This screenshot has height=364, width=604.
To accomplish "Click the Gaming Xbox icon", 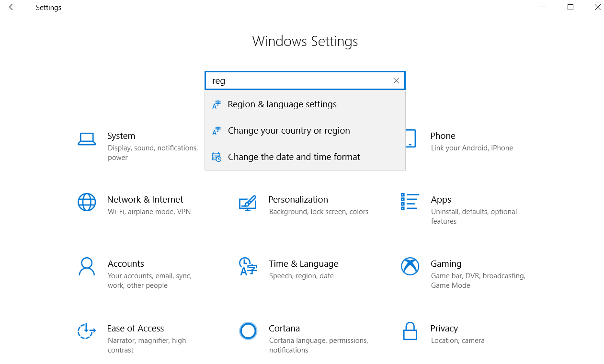I will 410,266.
